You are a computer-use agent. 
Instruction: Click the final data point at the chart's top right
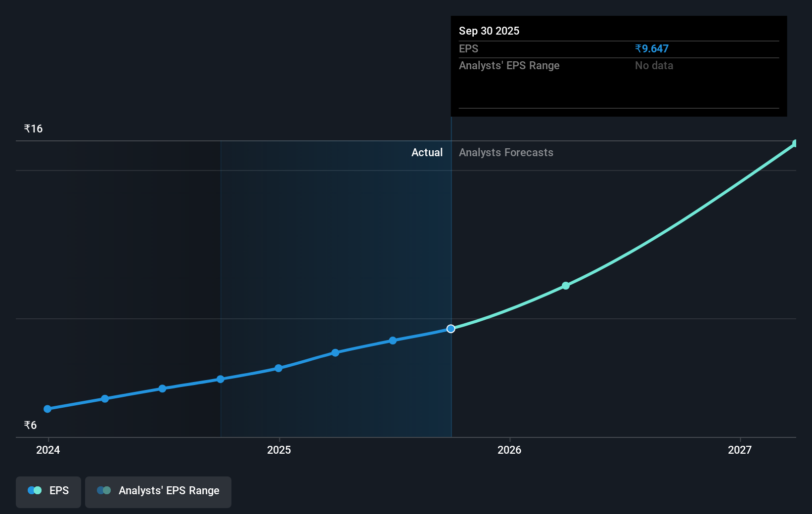[794, 144]
